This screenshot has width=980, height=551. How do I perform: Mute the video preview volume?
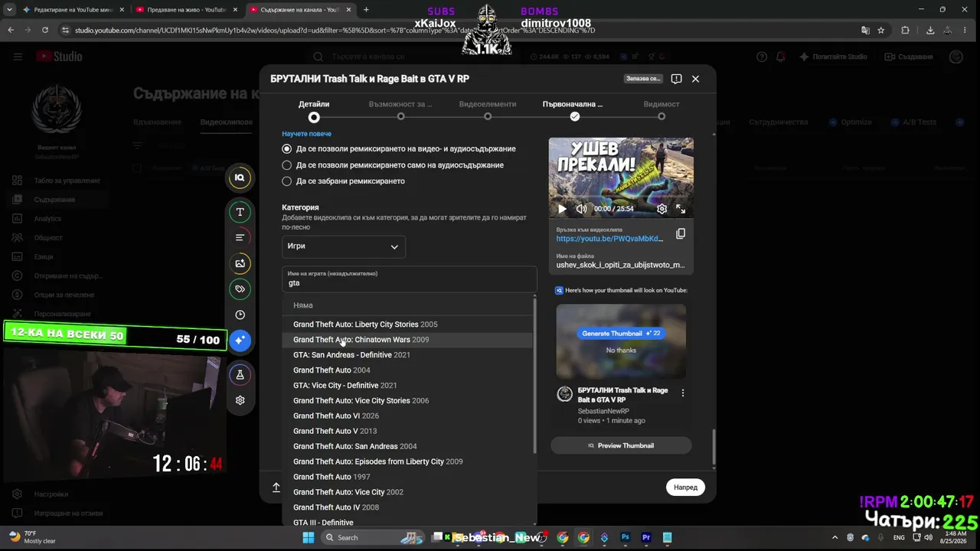[581, 208]
